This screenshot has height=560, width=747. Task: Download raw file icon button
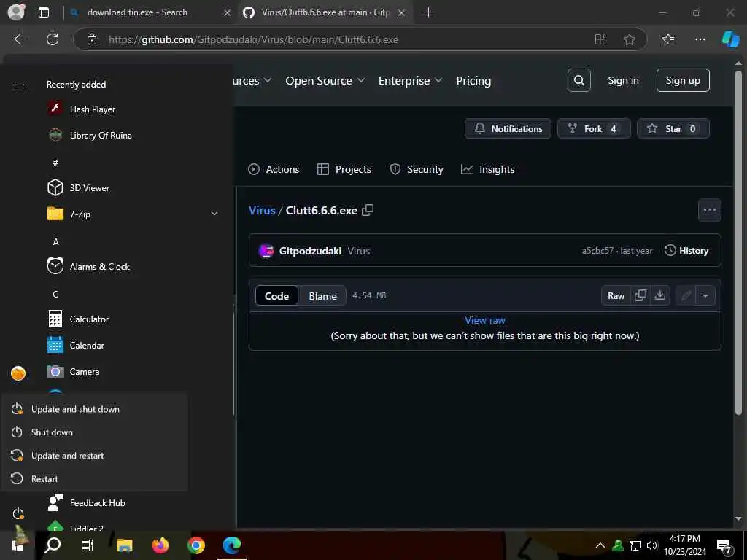coord(659,296)
